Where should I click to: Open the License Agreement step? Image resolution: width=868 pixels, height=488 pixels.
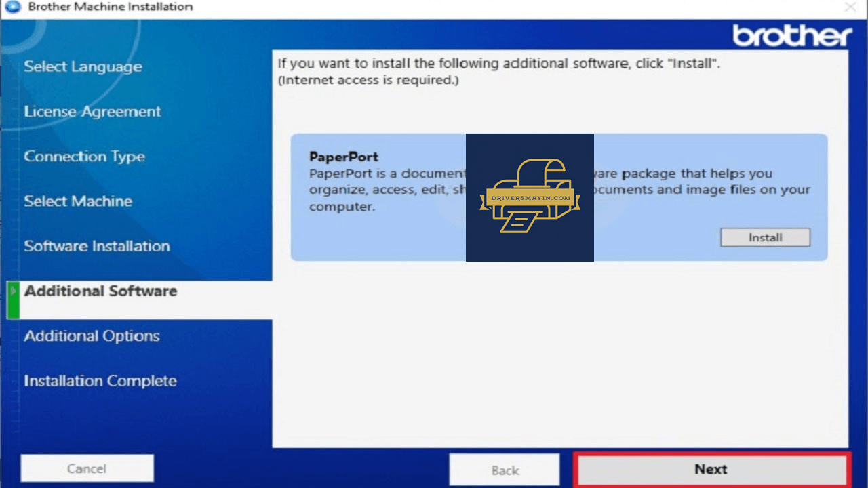pos(93,112)
